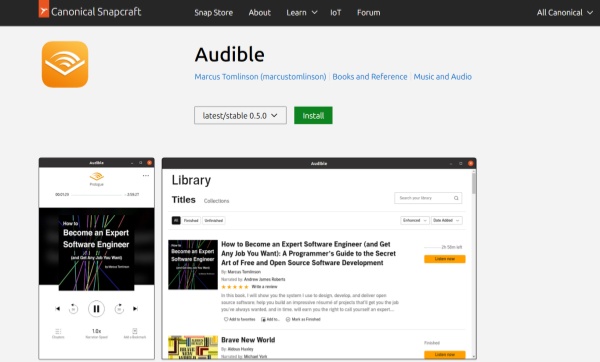Click the Expert Software Engineer library cover
Viewport: 600px width, 362px height.
(x=193, y=264)
